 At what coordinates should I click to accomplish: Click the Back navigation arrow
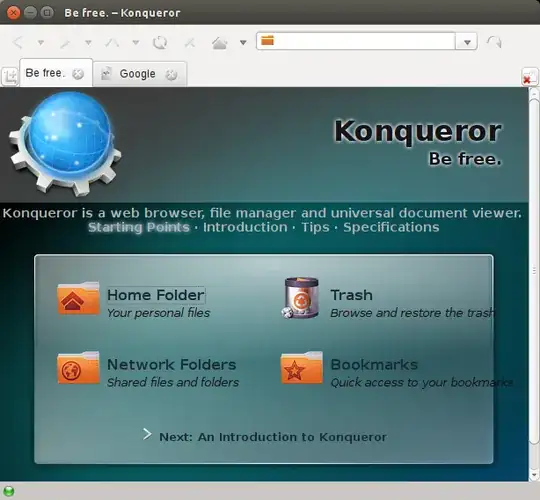coord(17,42)
